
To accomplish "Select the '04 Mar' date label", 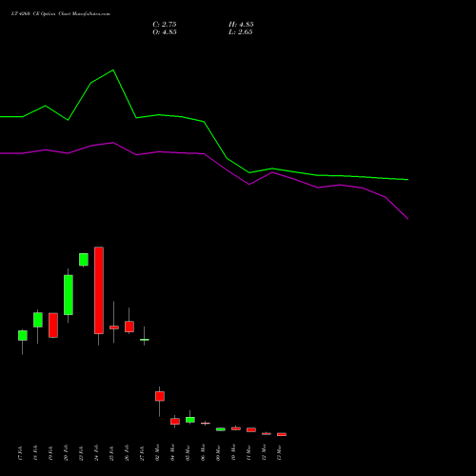I will click(x=172, y=453).
